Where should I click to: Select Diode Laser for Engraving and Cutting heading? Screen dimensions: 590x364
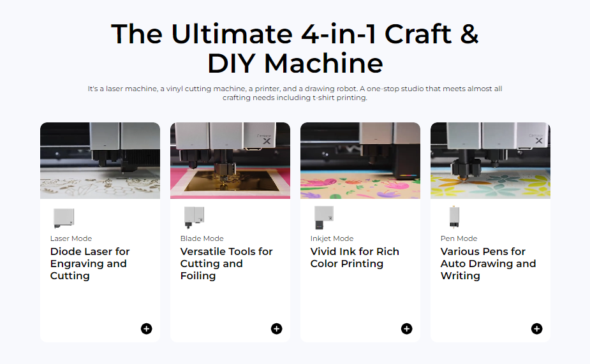pyautogui.click(x=90, y=264)
